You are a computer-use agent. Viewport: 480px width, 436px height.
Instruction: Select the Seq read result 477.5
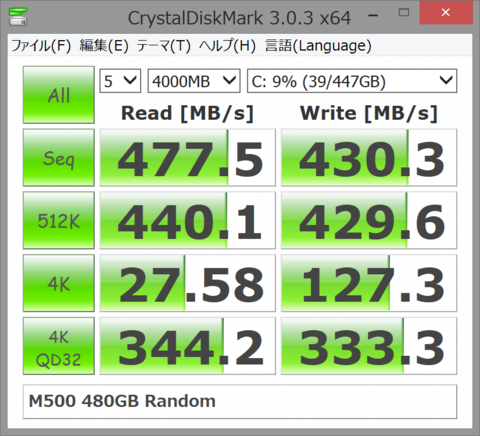[x=188, y=158]
